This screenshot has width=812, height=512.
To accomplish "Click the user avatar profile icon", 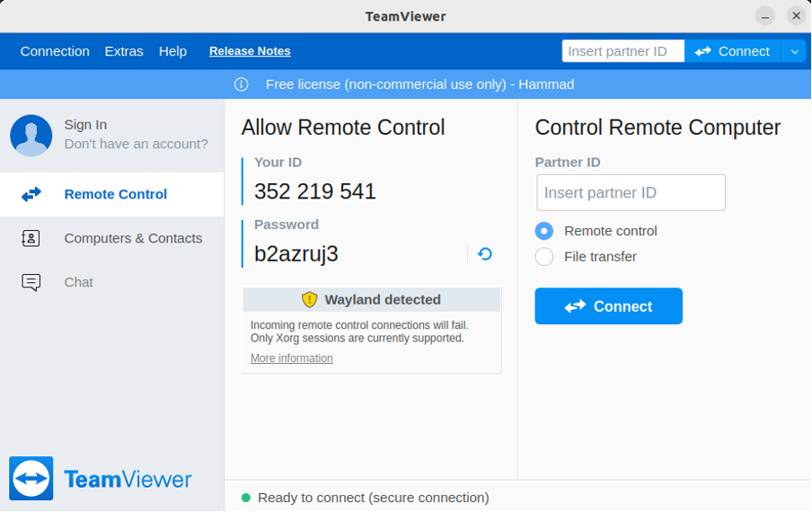I will [x=31, y=136].
